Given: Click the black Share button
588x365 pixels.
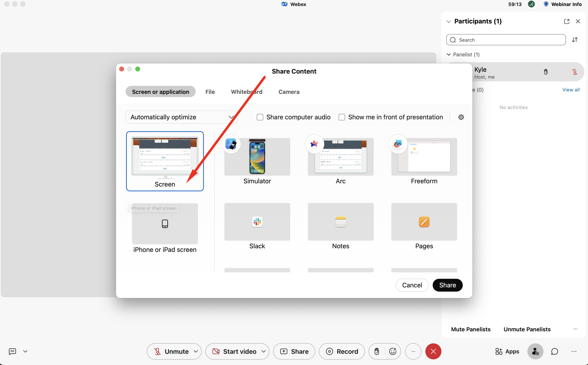Looking at the screenshot, I should point(447,285).
